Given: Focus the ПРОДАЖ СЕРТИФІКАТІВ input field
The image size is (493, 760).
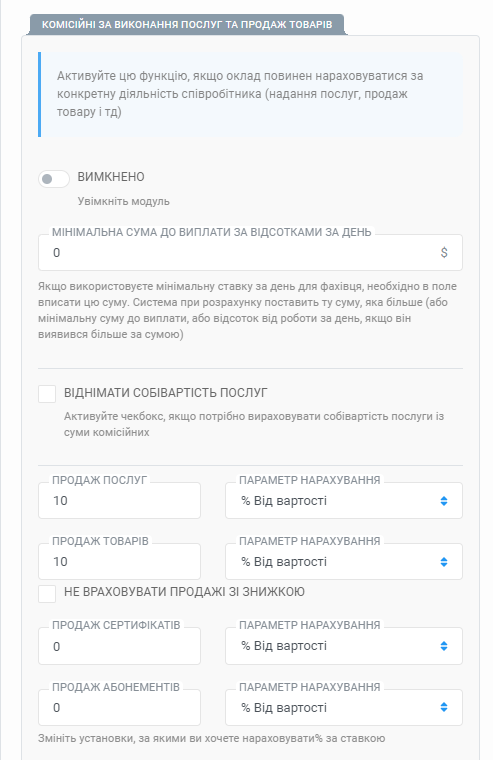Looking at the screenshot, I should pyautogui.click(x=119, y=646).
